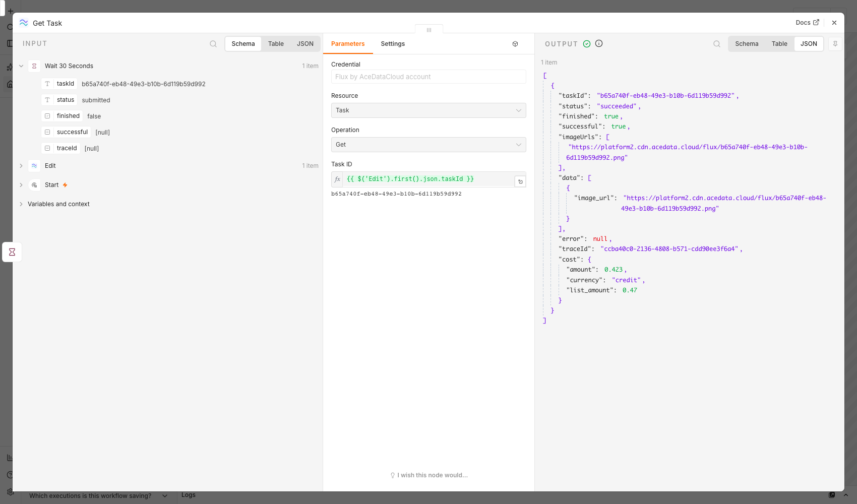Click 'I wish this node would...' link
Image resolution: width=857 pixels, height=504 pixels.
(x=429, y=475)
